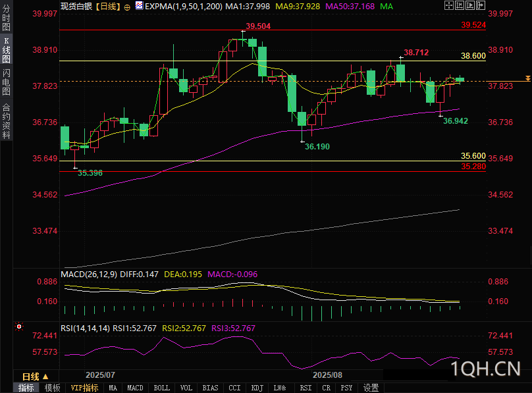Click the DIFF:0.147 value
The height and width of the screenshot is (393, 532).
click(139, 275)
